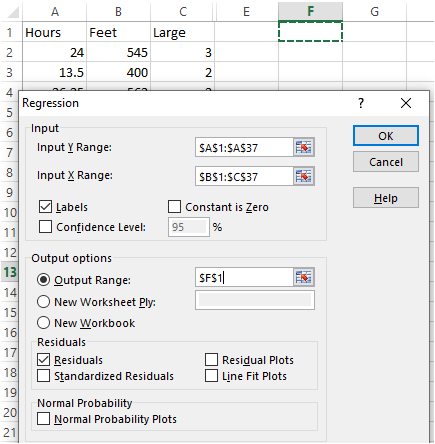Select column F header
The image size is (435, 444).
tap(310, 12)
